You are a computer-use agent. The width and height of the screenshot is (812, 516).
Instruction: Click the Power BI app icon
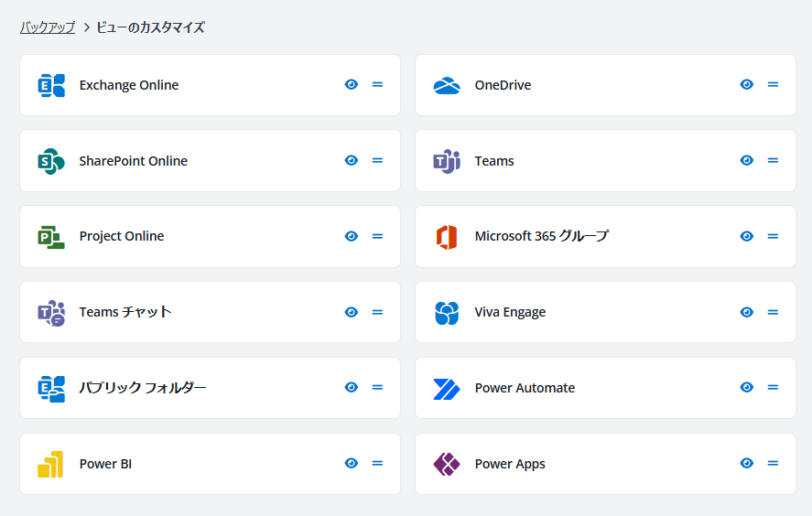tap(50, 464)
